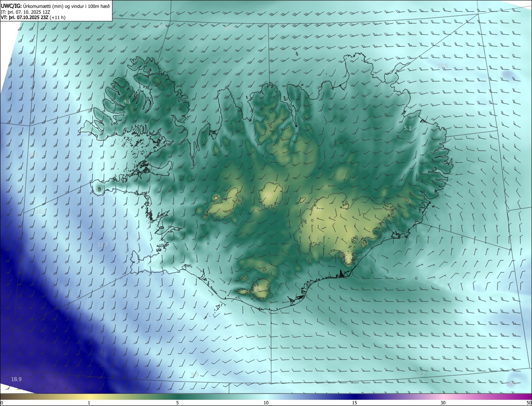Click the 18.9 value in the dark blue area
This screenshot has height=406, width=532.
[x=16, y=379]
